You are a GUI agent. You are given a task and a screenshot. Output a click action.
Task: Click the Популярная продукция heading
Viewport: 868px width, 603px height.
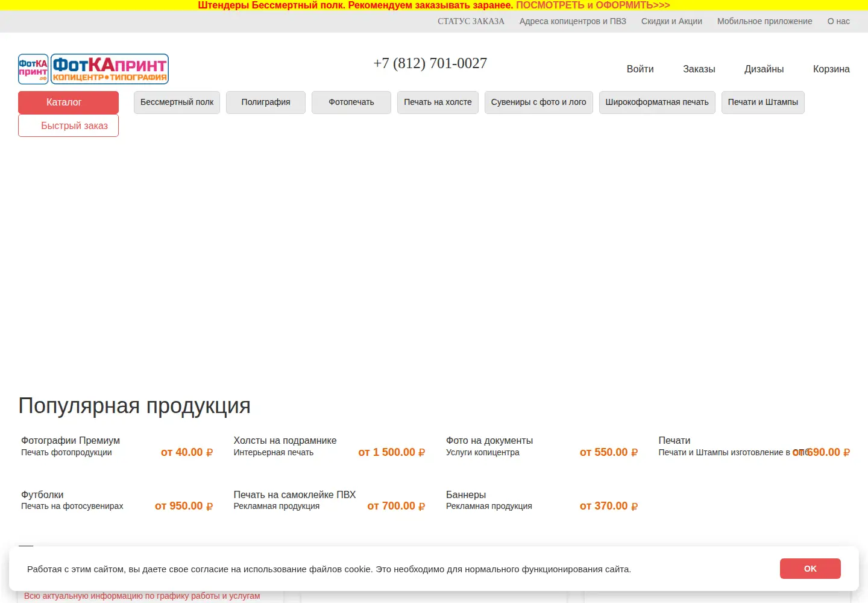point(134,406)
